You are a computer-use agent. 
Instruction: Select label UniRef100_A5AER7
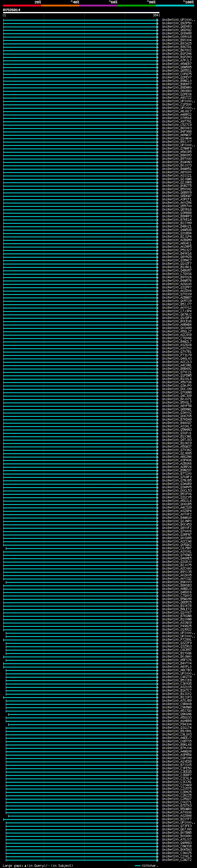[176, 64]
